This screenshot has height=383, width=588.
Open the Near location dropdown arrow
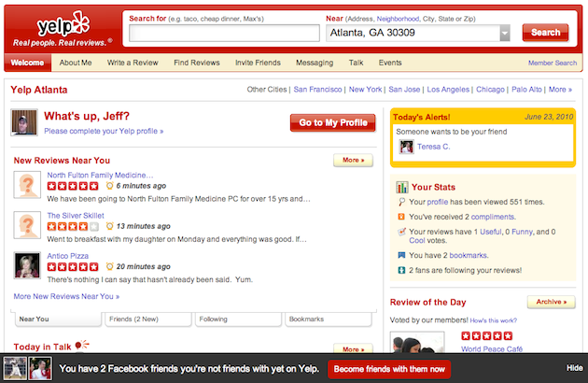pyautogui.click(x=505, y=33)
